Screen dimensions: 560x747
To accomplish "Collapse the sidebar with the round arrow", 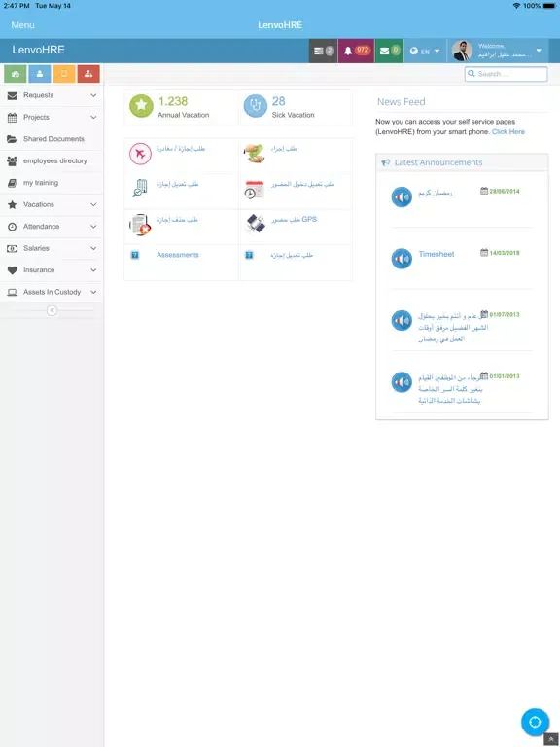I will pos(52,310).
